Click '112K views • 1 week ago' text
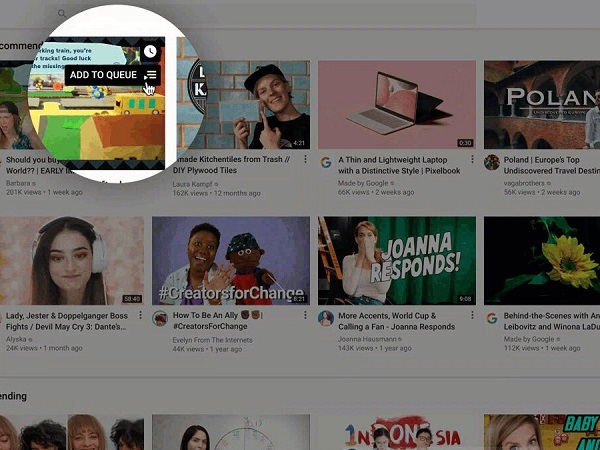The width and height of the screenshot is (600, 450). 542,348
